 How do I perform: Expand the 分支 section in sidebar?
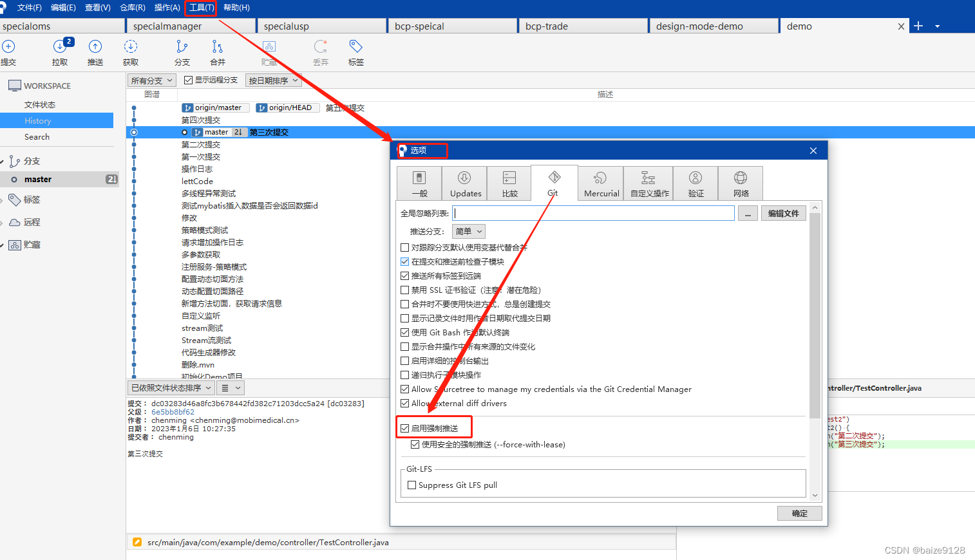pyautogui.click(x=3, y=162)
